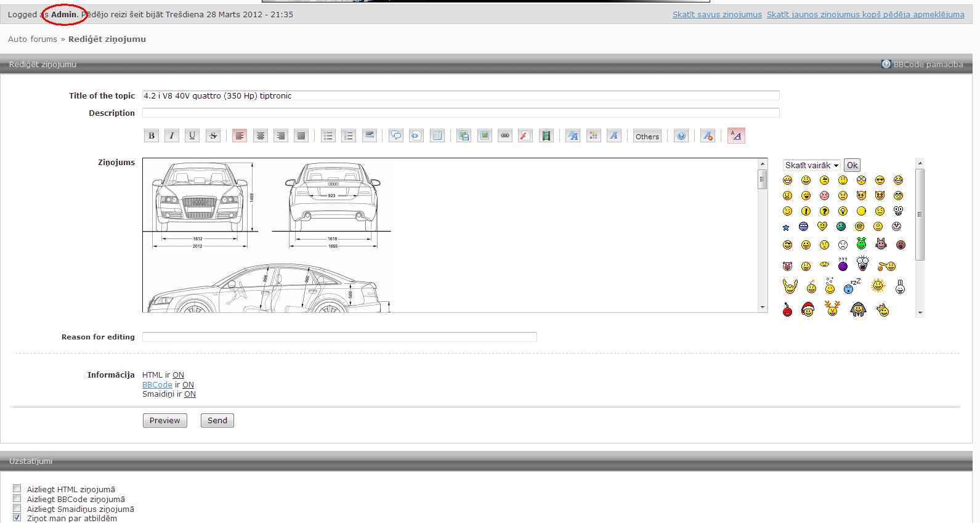Insert a bulleted list
Viewport: 980px width, 523px height.
(x=328, y=136)
